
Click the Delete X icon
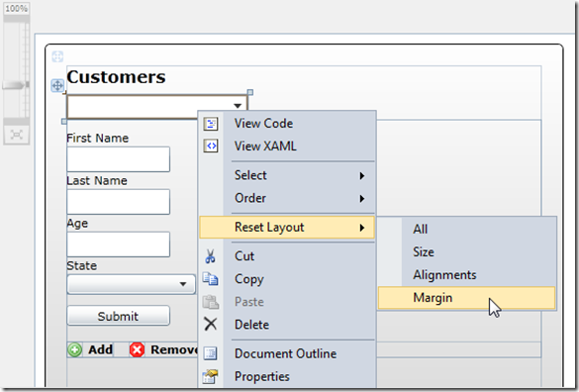[211, 325]
